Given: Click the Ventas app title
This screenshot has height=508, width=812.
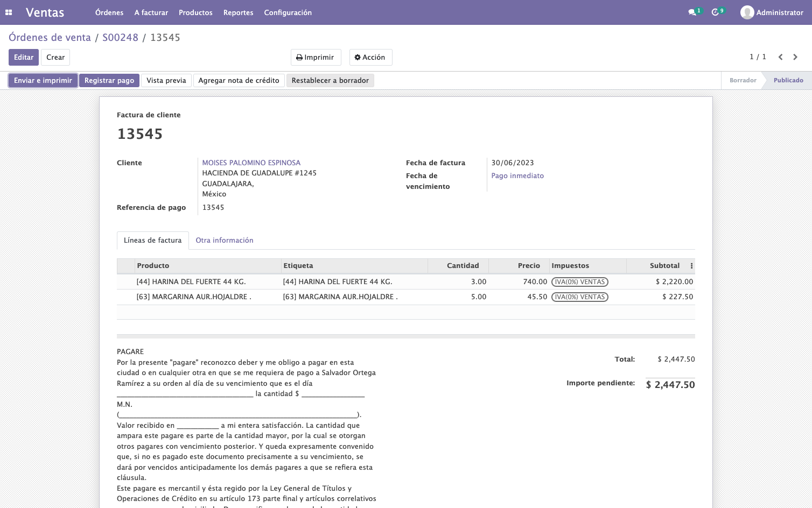Looking at the screenshot, I should [45, 12].
